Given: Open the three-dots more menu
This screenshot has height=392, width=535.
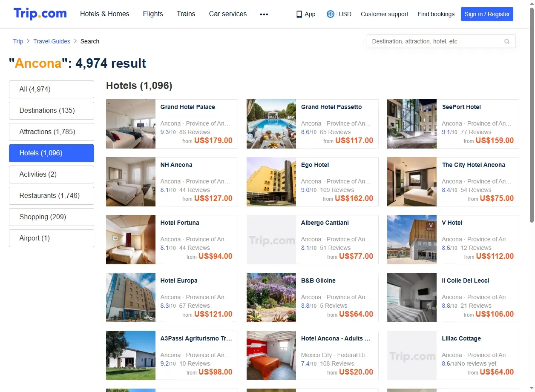Looking at the screenshot, I should tap(264, 14).
